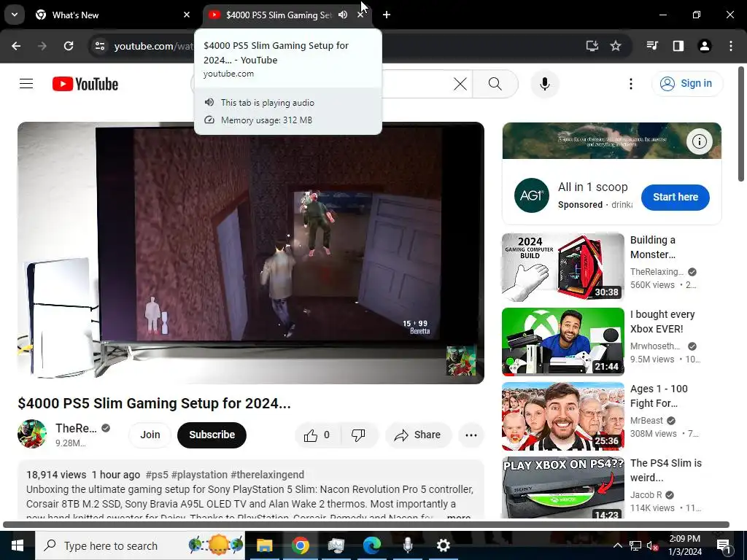Open File Explorer from the taskbar
Viewport: 747px width, 560px height.
click(x=264, y=545)
